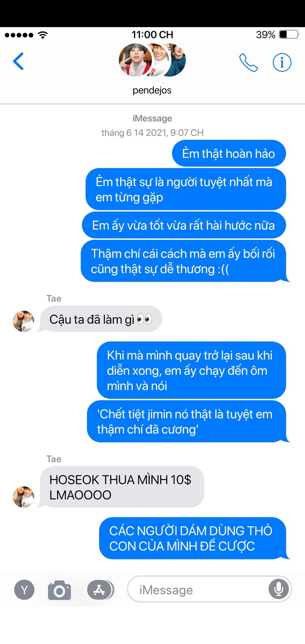Tap the back arrow to leave chat
Viewport: 305px width, 644px height.
(18, 61)
